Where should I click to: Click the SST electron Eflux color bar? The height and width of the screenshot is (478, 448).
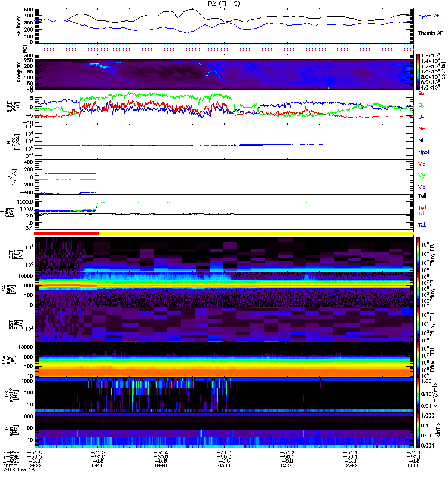(418, 324)
